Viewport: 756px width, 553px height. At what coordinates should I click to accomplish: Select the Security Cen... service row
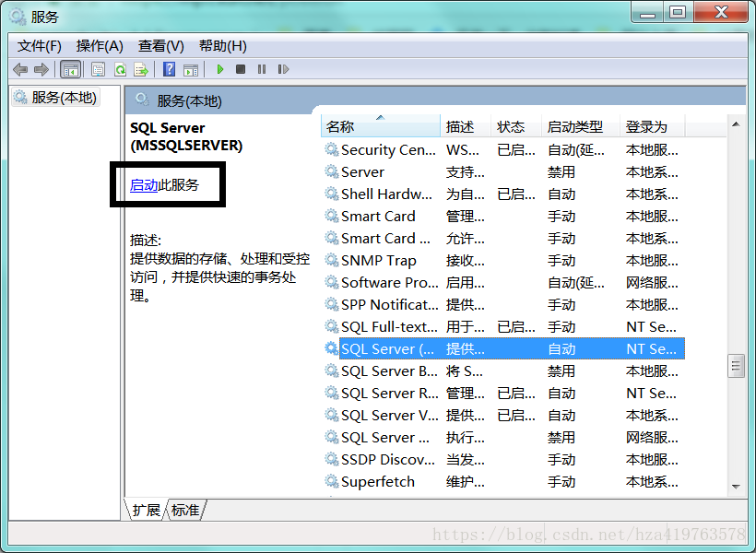click(502, 149)
